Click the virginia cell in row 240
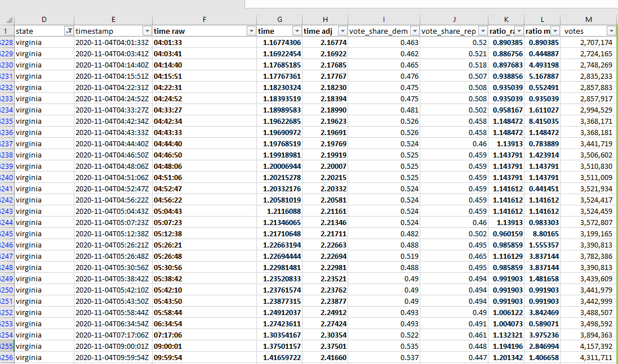This screenshot has width=618, height=364. pos(44,177)
